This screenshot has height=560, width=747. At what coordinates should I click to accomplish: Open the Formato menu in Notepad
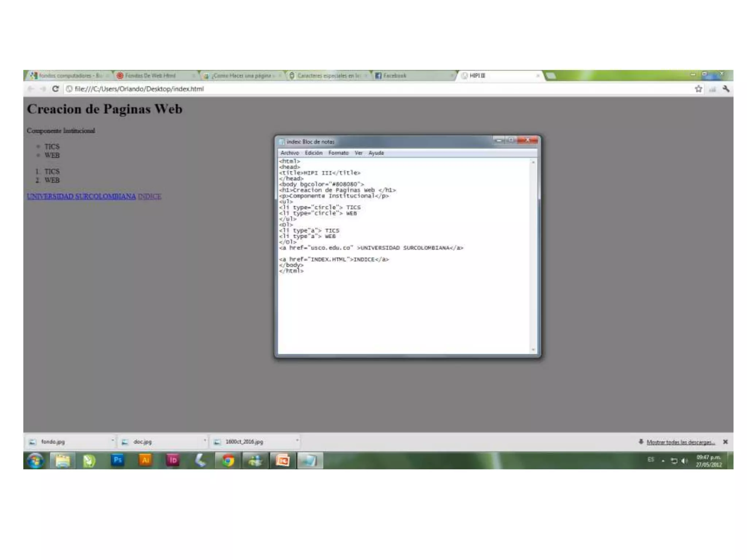[338, 153]
